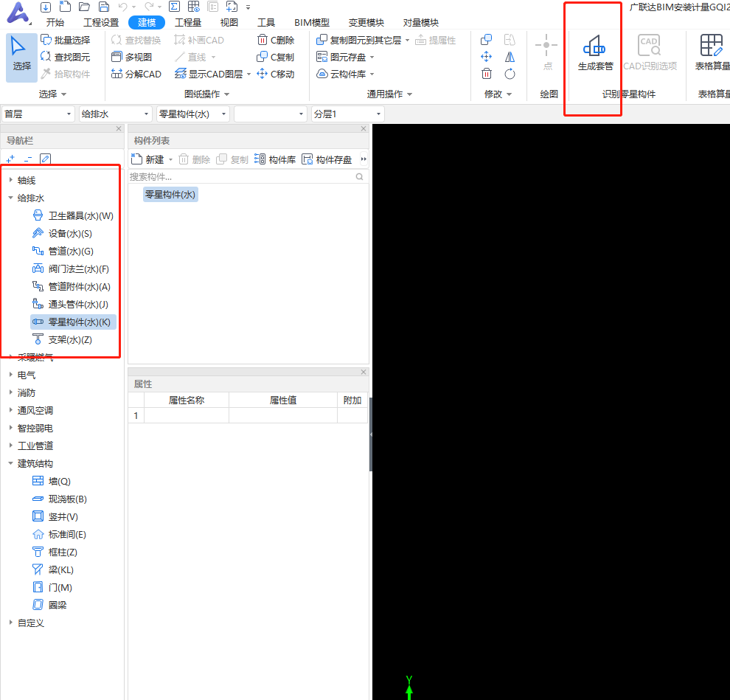Expand the 消防 tree node

(11, 392)
